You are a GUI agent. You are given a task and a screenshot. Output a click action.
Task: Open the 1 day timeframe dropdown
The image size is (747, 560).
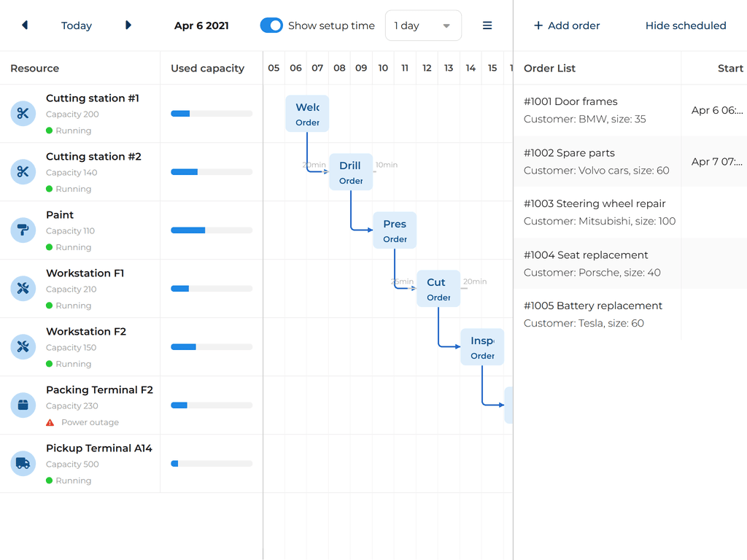423,25
